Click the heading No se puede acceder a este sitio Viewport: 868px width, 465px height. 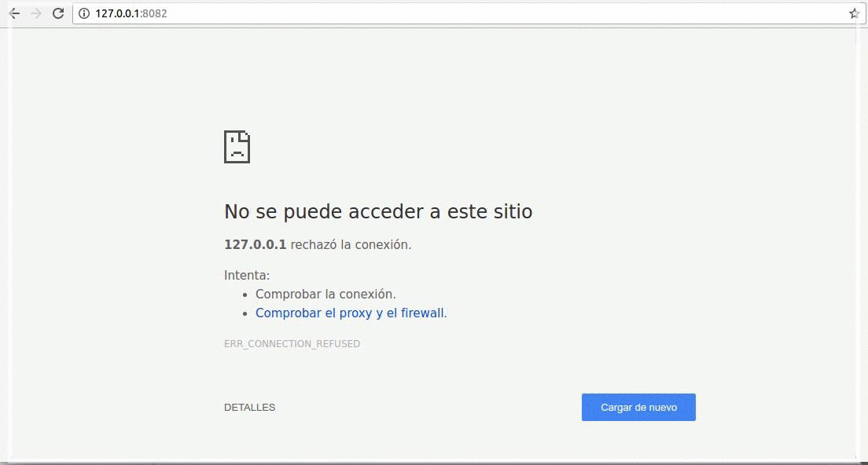(378, 212)
